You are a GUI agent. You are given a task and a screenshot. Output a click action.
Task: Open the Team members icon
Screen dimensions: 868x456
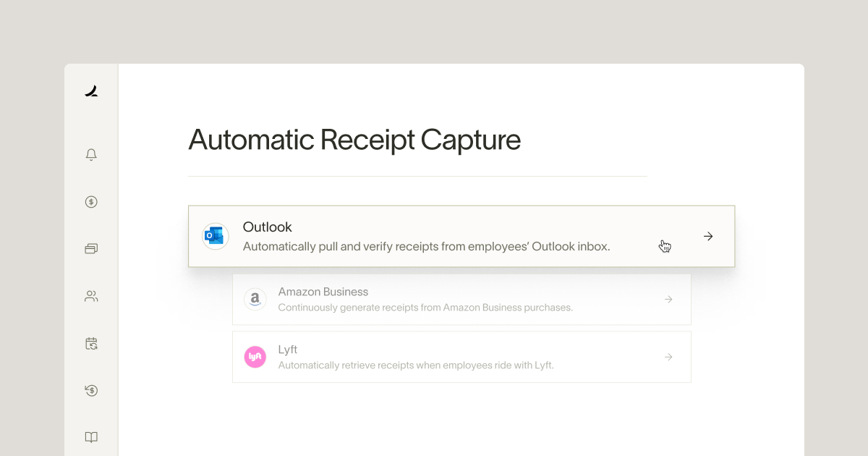point(90,295)
